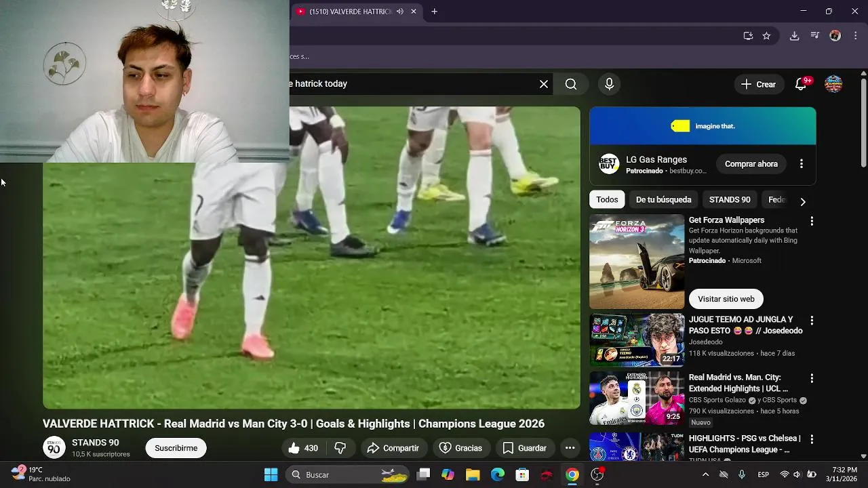
Task: Open Windows Start menu
Action: 271,474
